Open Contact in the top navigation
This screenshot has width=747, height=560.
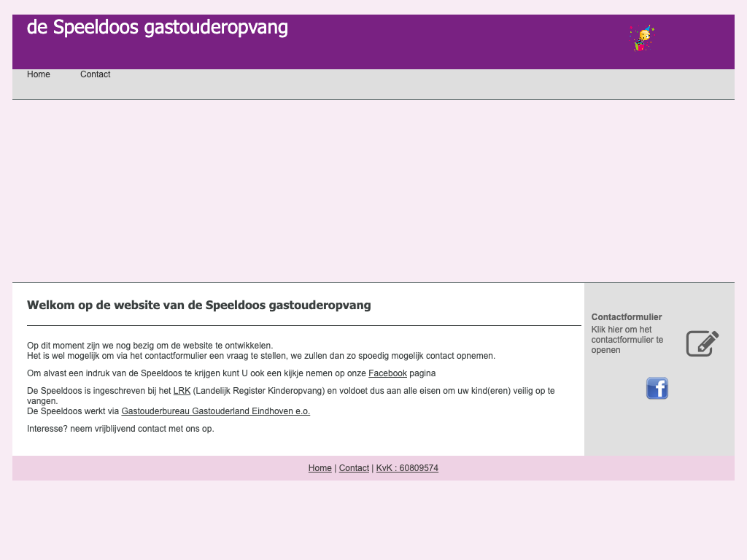coord(95,74)
